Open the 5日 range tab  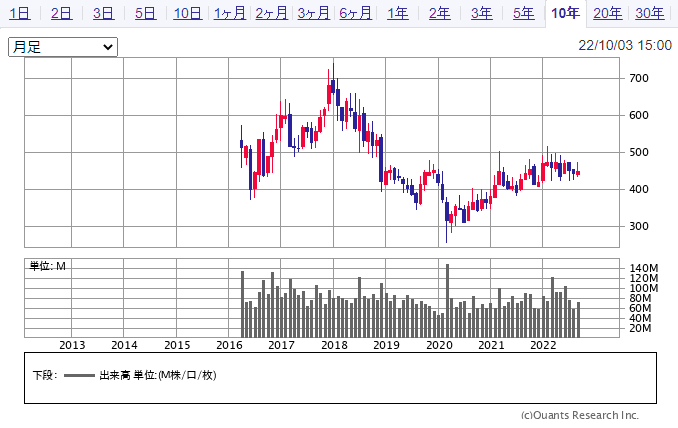point(145,13)
